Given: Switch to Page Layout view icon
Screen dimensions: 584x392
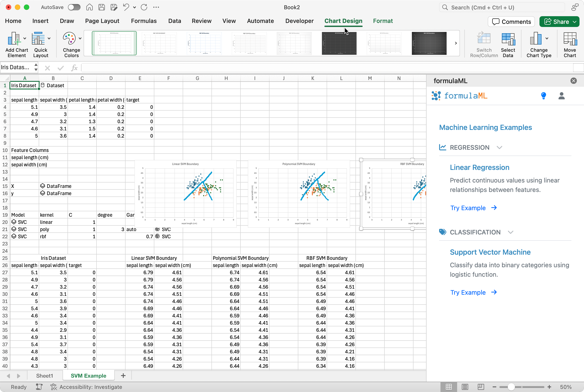Looking at the screenshot, I should 465,387.
